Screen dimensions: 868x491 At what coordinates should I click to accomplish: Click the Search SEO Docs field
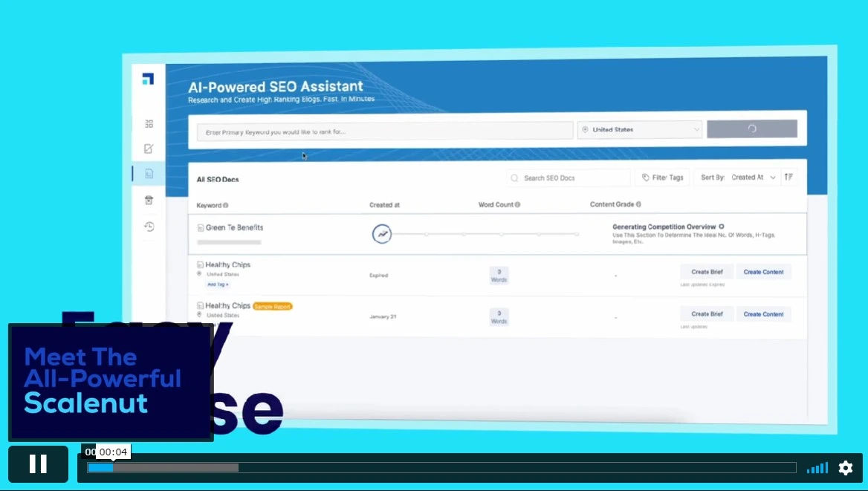[569, 178]
